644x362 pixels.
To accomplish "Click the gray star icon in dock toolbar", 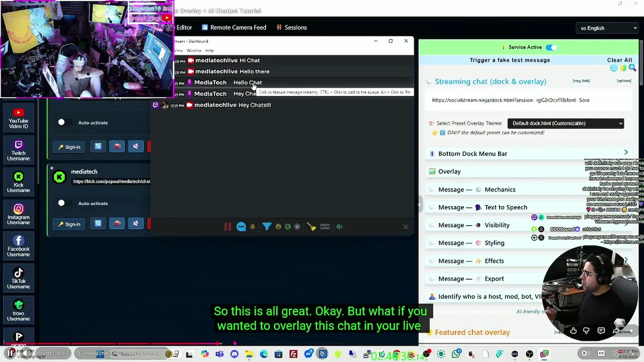I will pos(297,227).
